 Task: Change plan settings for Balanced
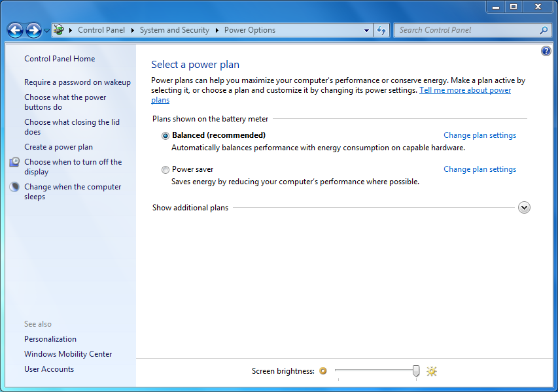[480, 135]
